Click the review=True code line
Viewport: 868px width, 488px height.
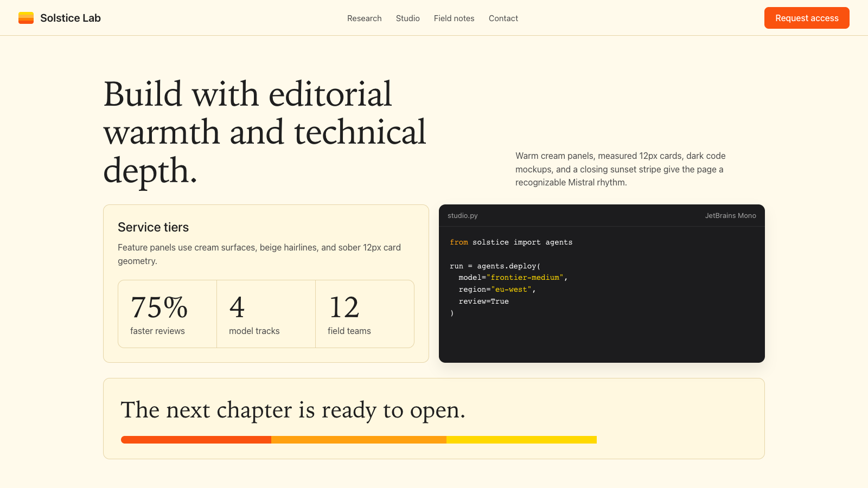(484, 301)
